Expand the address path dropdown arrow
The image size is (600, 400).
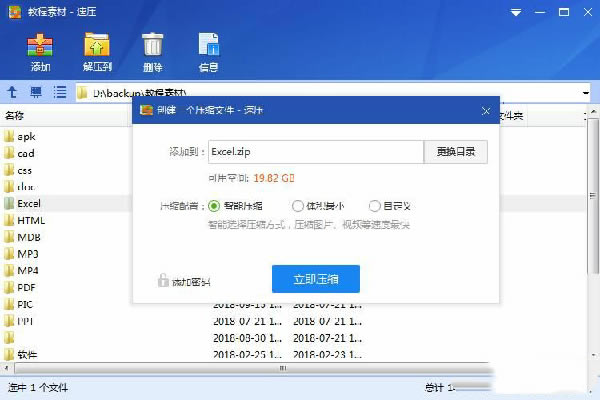point(585,93)
